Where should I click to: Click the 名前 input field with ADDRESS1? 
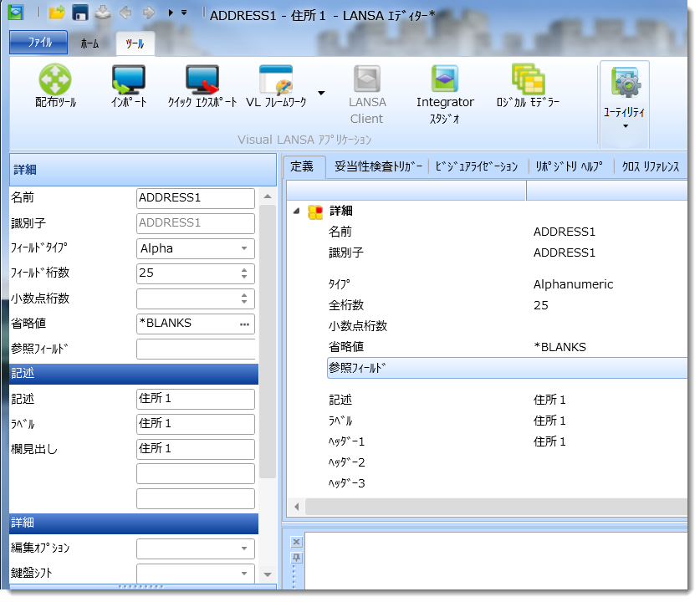pos(195,198)
